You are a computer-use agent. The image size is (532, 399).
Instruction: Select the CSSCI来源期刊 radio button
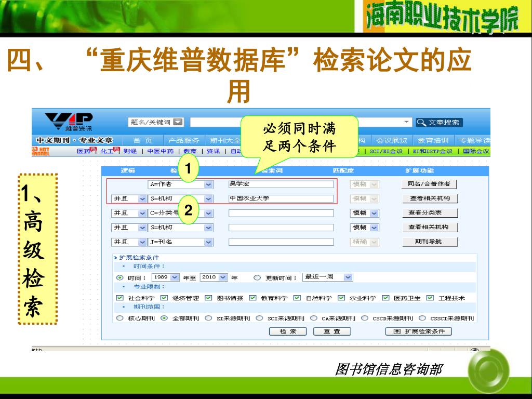coord(422,318)
